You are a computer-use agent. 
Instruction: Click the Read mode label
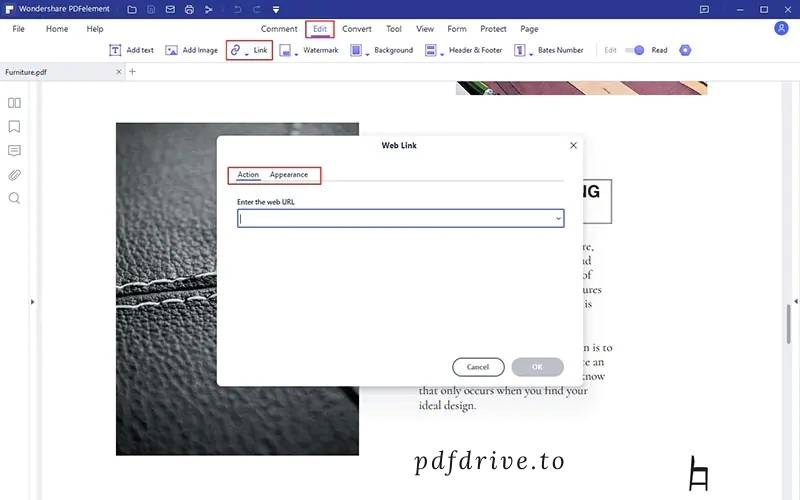[x=659, y=50]
